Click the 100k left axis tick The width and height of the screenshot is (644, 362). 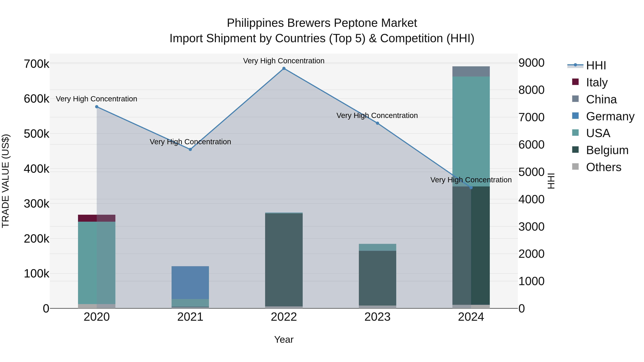pos(36,274)
